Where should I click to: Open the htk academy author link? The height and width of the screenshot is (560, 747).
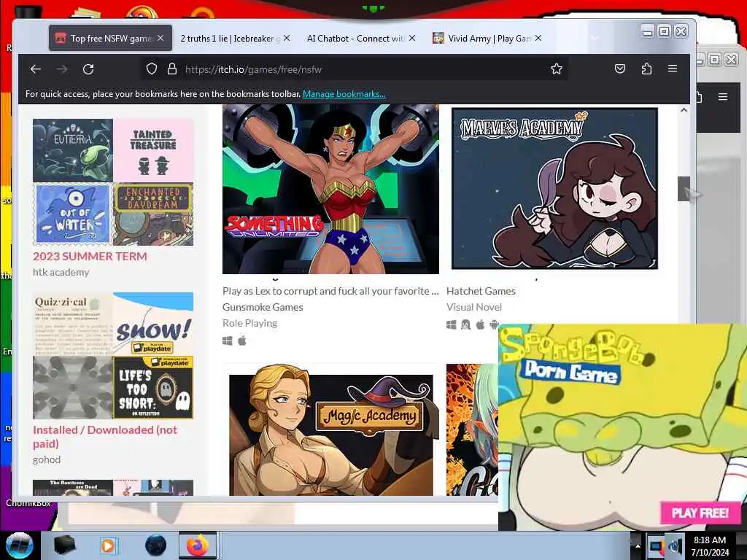[x=61, y=273]
